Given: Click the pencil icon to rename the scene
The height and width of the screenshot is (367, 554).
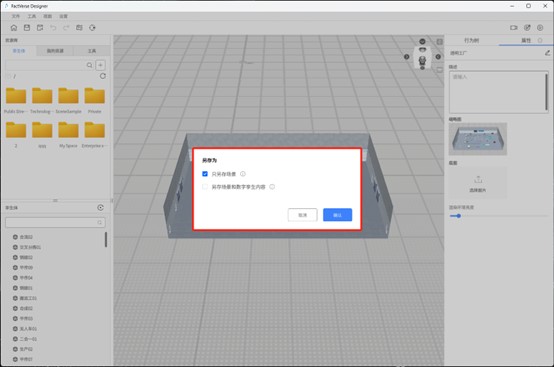Looking at the screenshot, I should pyautogui.click(x=547, y=53).
